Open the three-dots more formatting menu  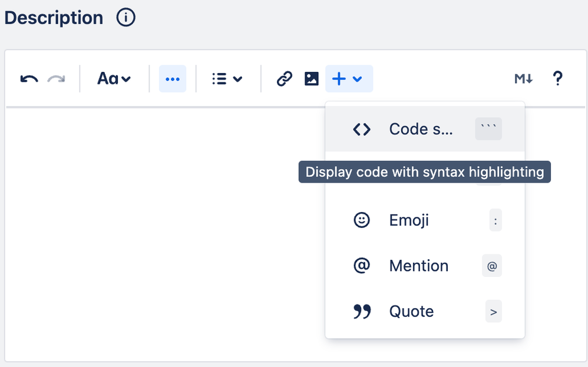pyautogui.click(x=173, y=79)
